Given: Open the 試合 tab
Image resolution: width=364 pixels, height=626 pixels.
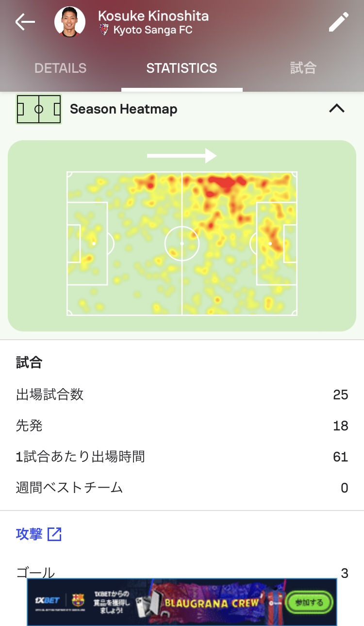Looking at the screenshot, I should [303, 68].
